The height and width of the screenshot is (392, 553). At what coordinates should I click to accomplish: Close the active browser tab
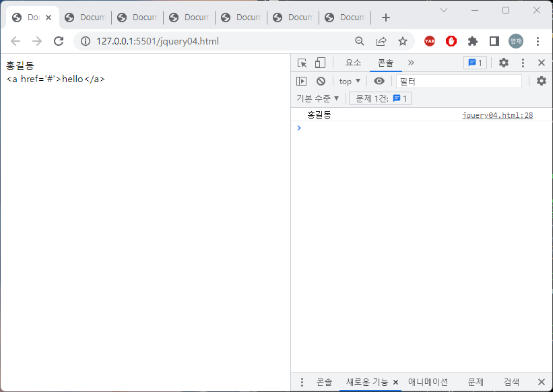(48, 18)
